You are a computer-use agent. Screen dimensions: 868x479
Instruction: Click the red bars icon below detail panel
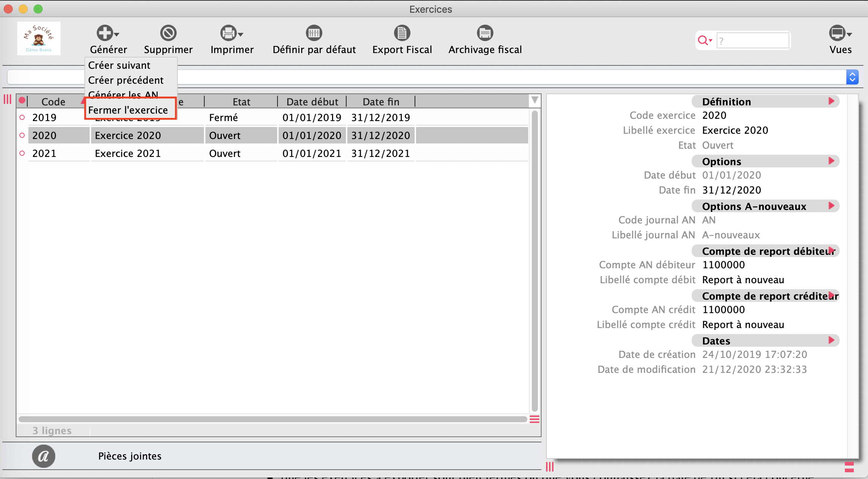pos(550,467)
